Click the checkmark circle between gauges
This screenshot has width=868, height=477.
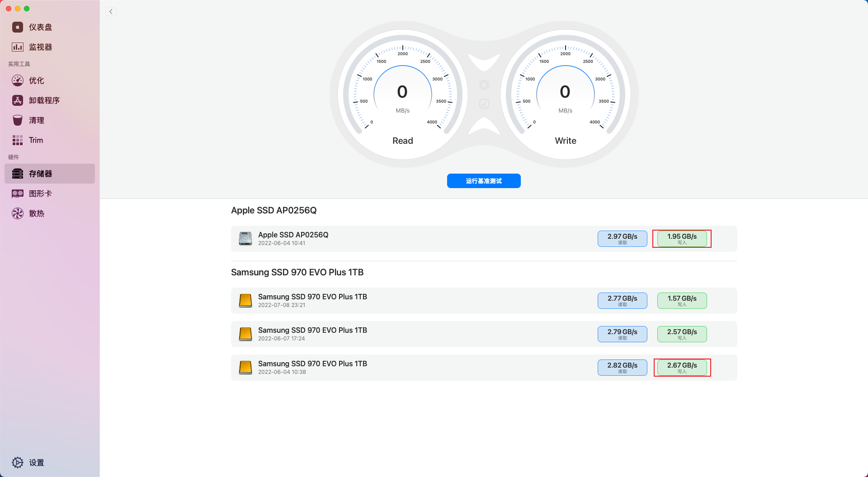[x=484, y=104]
